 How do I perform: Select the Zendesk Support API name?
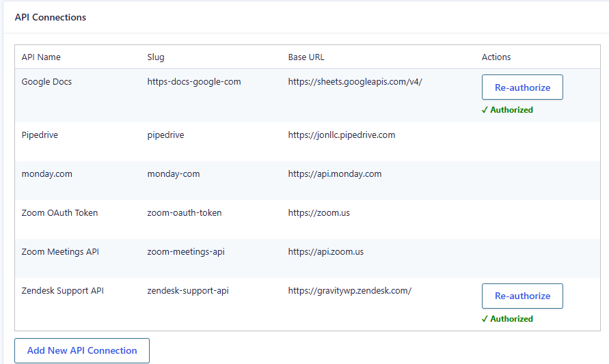point(62,291)
